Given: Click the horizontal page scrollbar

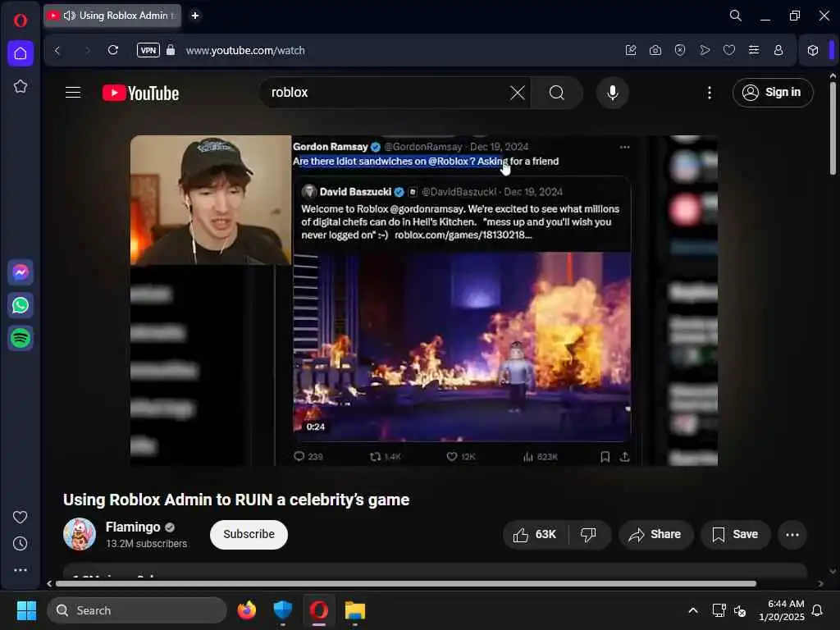Looking at the screenshot, I should tap(406, 583).
